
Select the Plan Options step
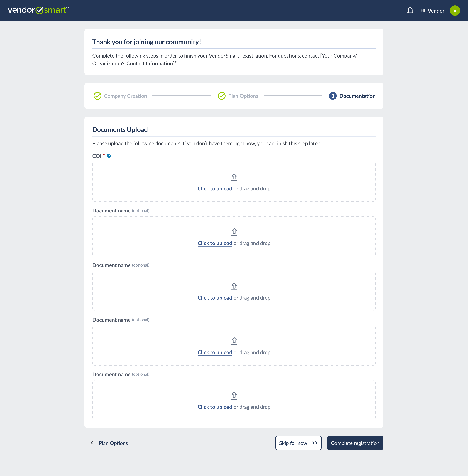[243, 96]
